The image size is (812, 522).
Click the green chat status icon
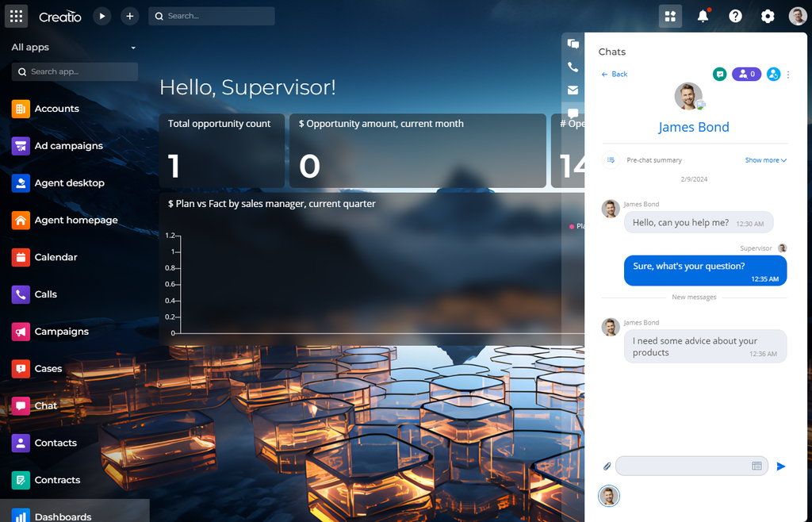(719, 74)
